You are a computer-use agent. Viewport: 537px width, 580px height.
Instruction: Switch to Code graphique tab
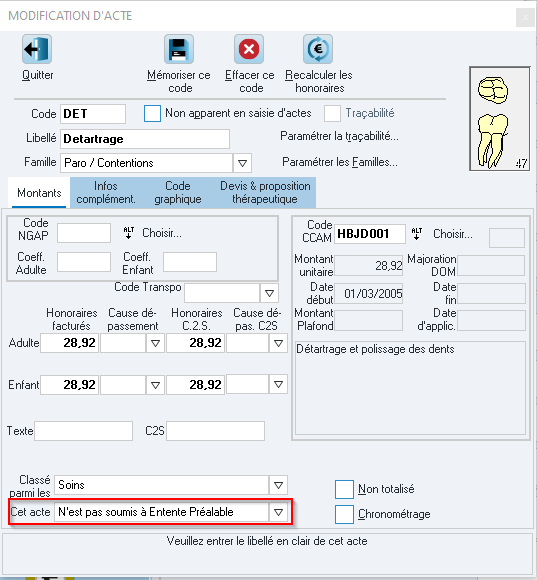(178, 192)
